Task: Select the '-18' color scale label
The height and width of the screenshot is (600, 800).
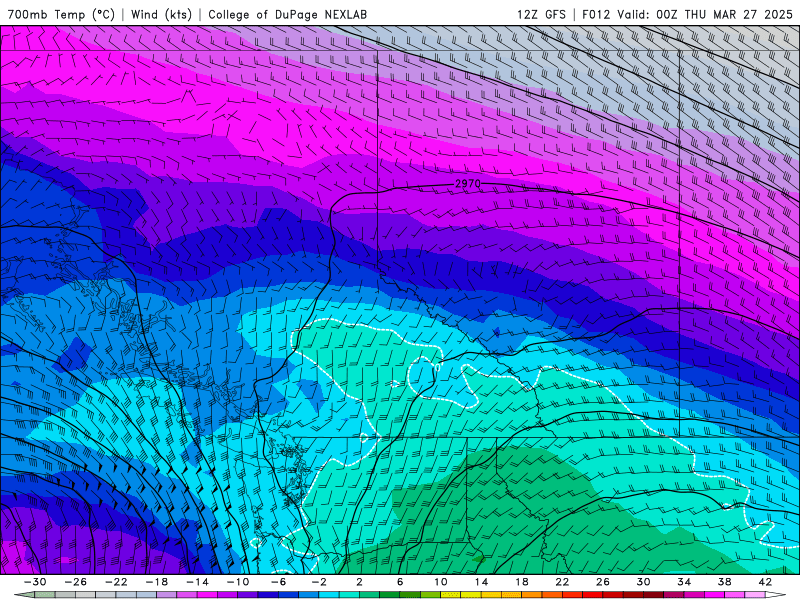Action: pyautogui.click(x=157, y=582)
